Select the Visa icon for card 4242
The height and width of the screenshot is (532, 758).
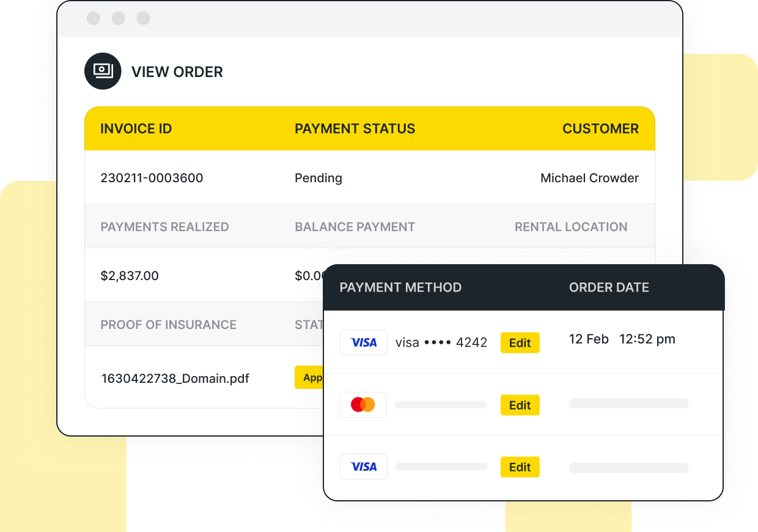pos(363,342)
